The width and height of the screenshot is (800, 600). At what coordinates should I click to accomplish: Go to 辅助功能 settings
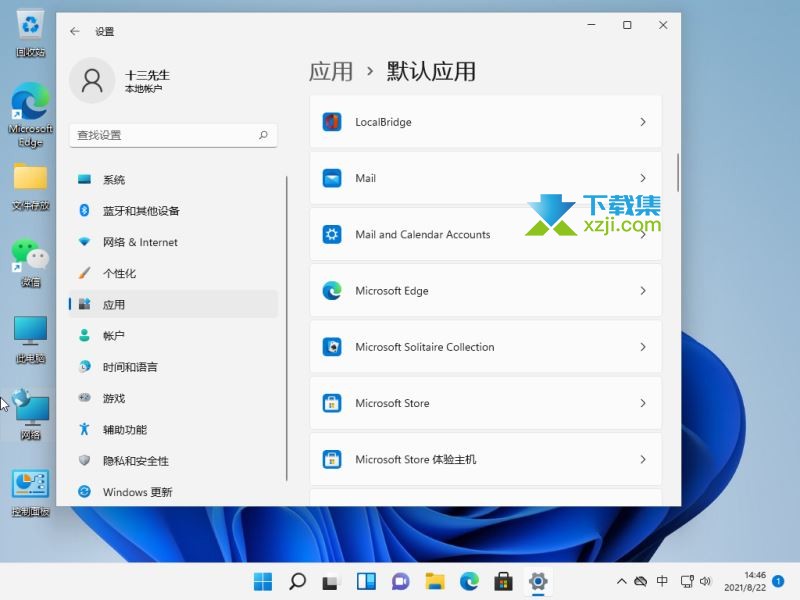173,430
